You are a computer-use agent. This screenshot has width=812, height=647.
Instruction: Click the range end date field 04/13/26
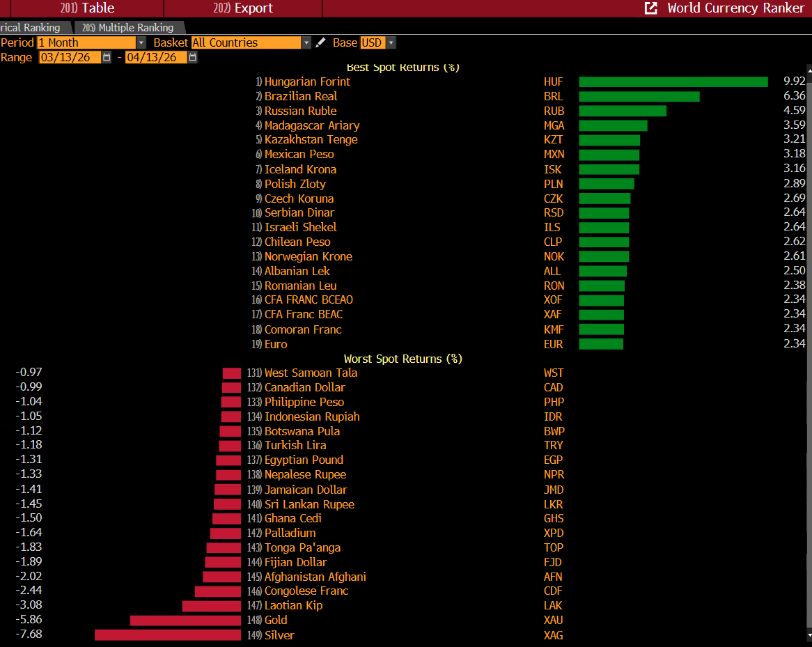156,58
